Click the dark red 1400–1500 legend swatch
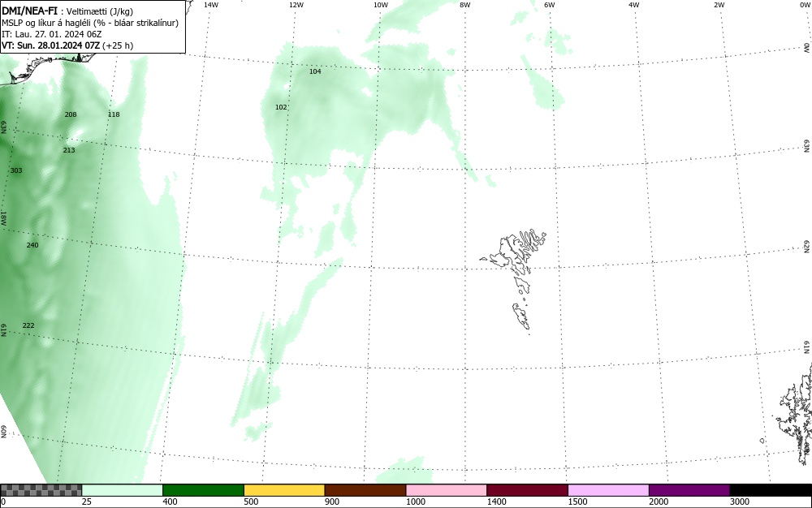Image resolution: width=812 pixels, height=508 pixels. click(x=527, y=490)
